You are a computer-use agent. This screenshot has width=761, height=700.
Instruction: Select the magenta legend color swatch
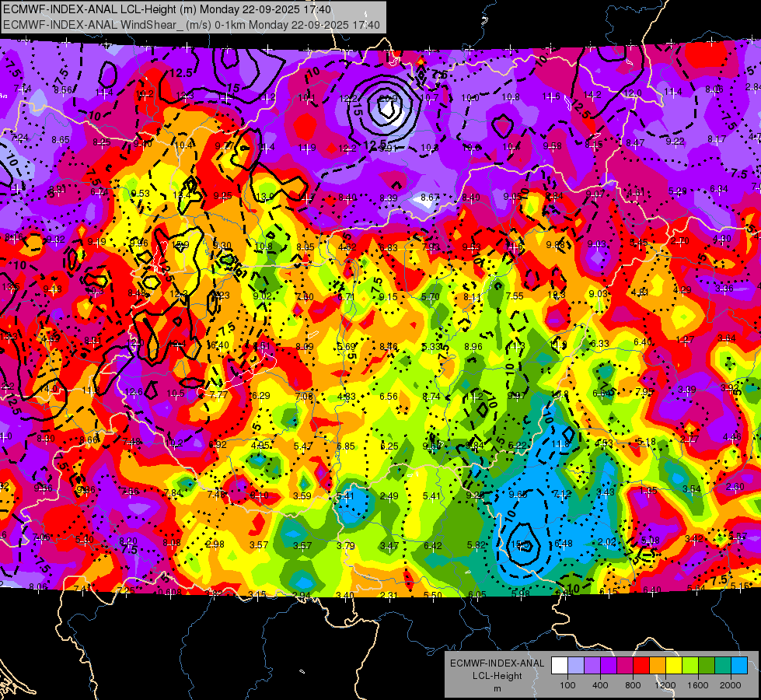[625, 666]
